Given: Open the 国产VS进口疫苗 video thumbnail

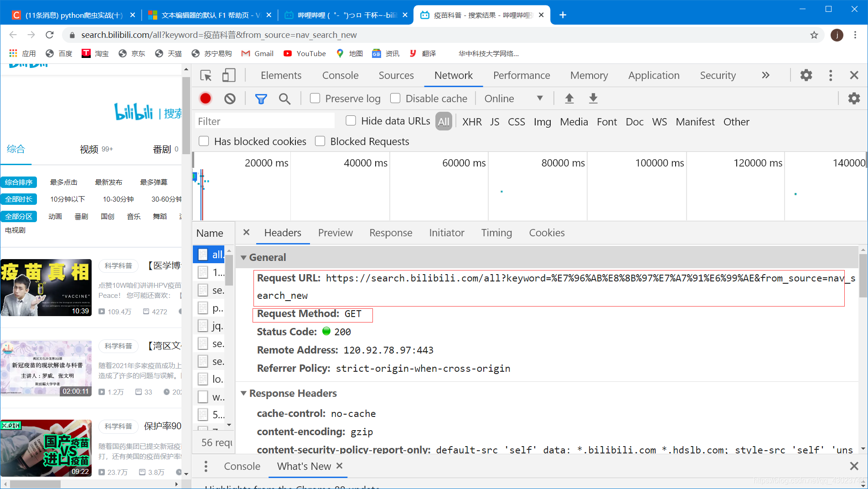Looking at the screenshot, I should click(x=46, y=448).
